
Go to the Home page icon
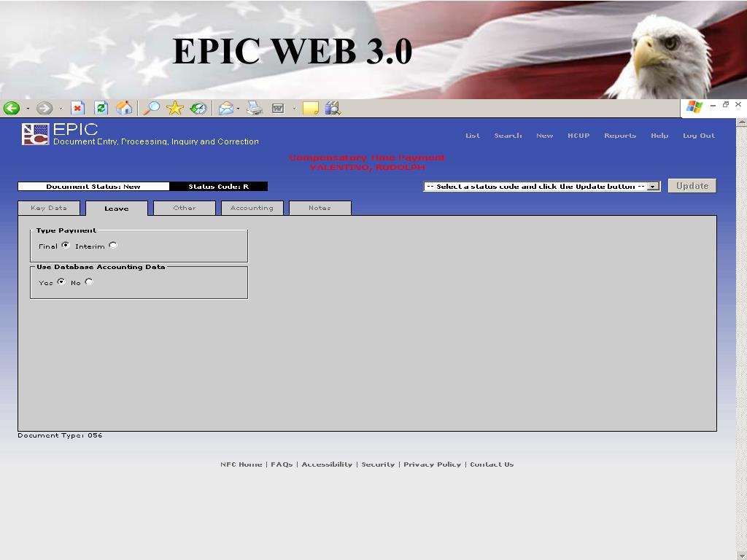click(x=124, y=108)
